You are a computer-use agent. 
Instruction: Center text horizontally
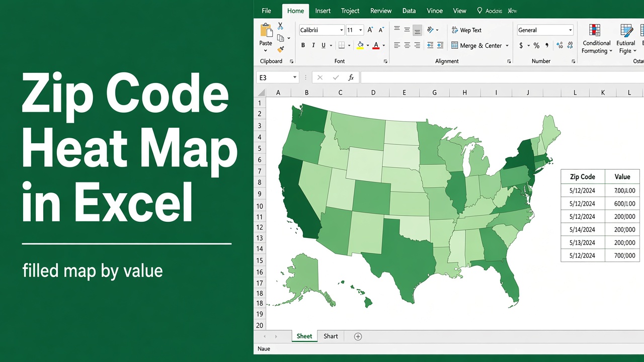407,45
